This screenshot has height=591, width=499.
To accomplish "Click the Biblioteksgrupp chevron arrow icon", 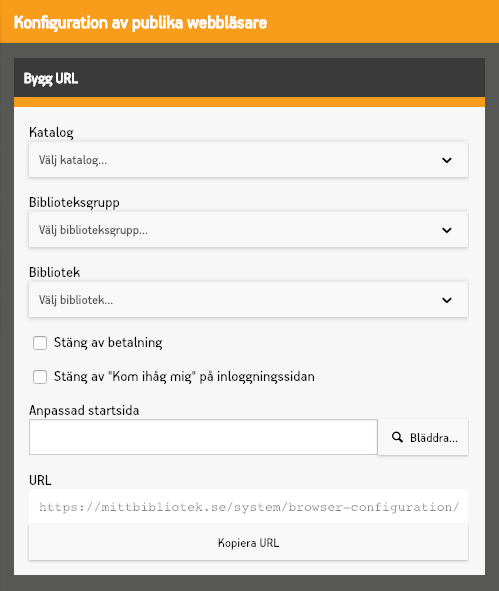I will coord(447,230).
